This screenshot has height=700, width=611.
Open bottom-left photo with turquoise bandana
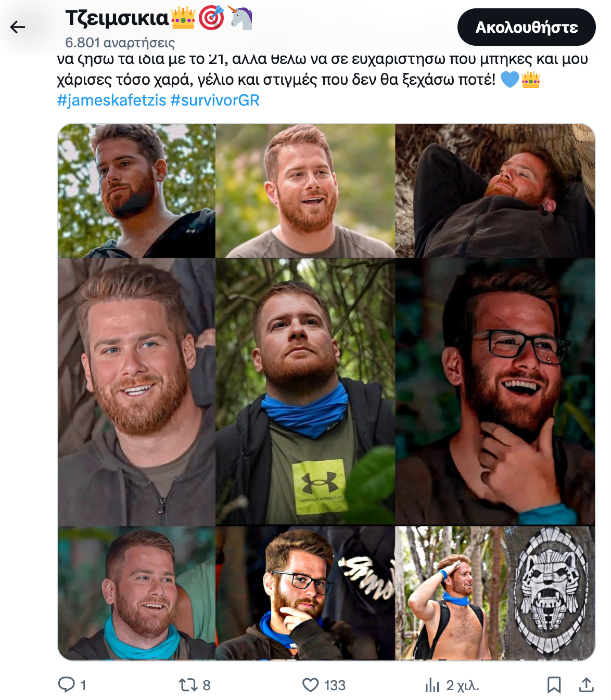(x=136, y=593)
